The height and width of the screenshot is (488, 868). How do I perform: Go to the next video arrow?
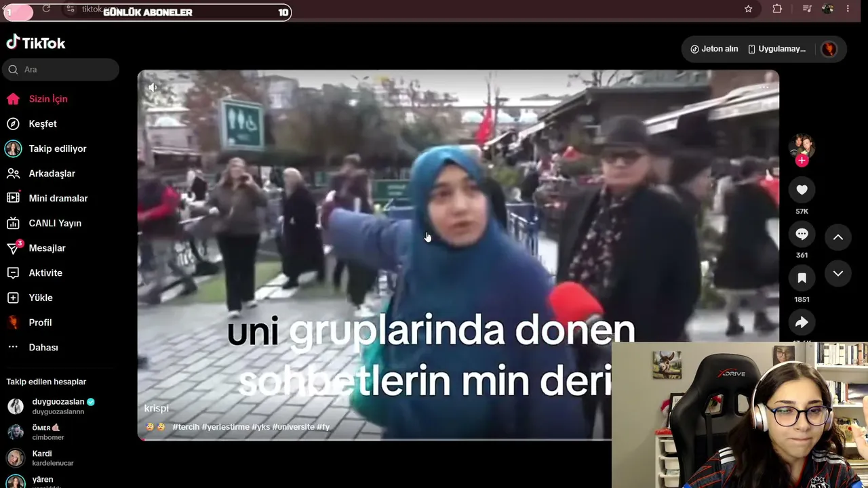pyautogui.click(x=838, y=274)
